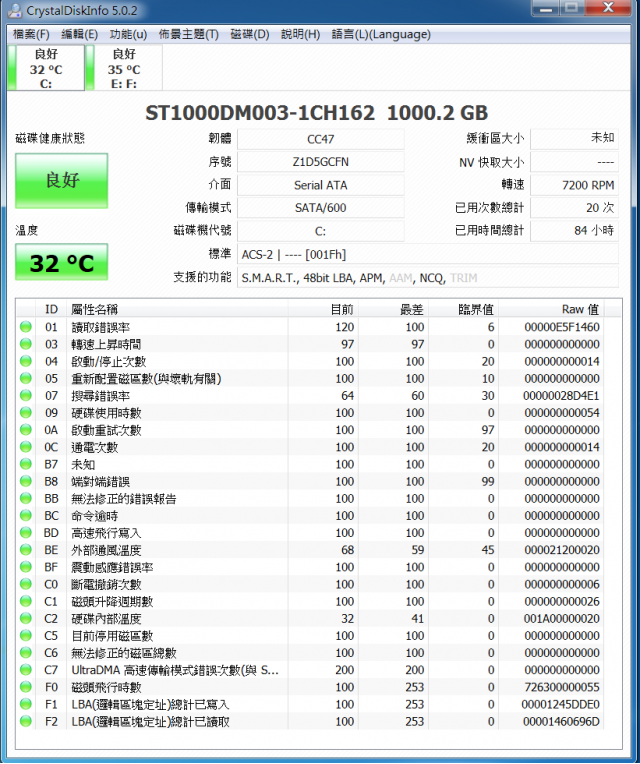Viewport: 640px width, 764px height.
Task: Click status dot for 高速飛行寫入 row
Action: [26, 533]
